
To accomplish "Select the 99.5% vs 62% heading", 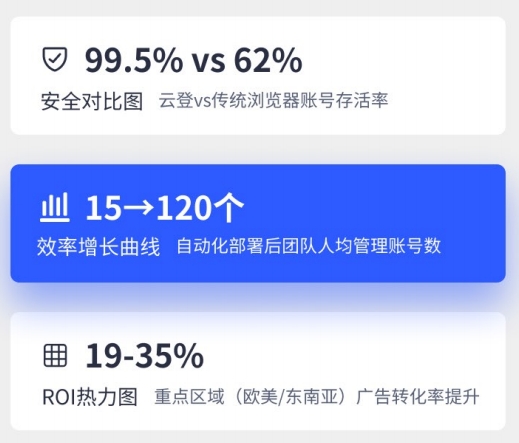I will (x=193, y=60).
